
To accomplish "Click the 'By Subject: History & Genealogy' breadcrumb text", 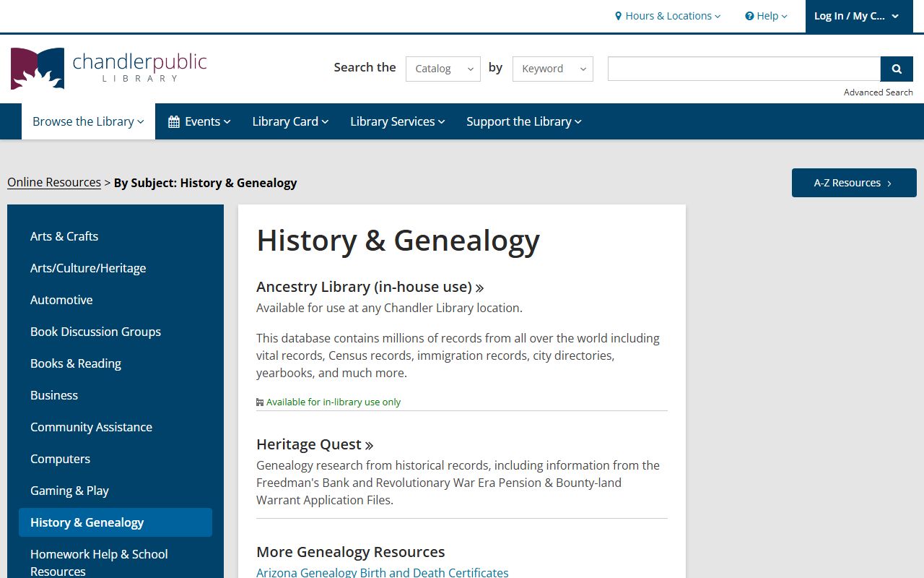I will tap(205, 183).
